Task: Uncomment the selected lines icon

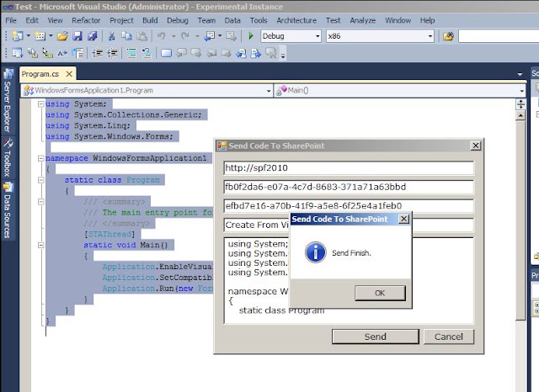Action: (x=147, y=53)
